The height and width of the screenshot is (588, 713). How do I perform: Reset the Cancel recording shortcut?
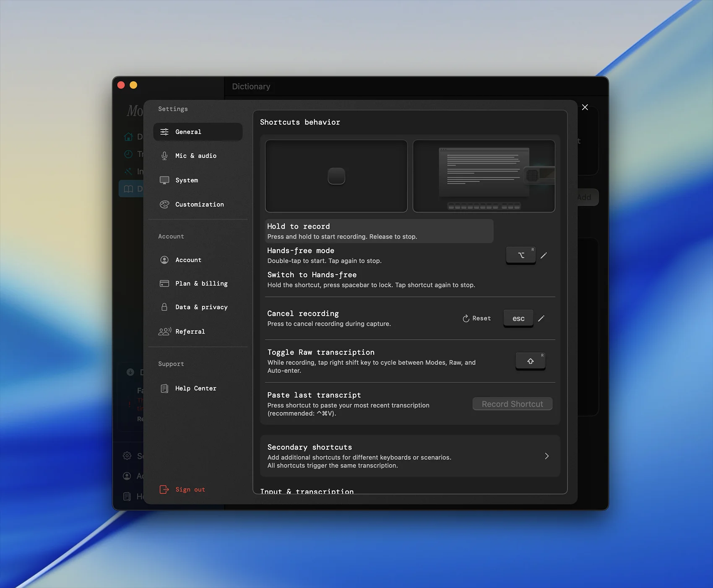(476, 319)
